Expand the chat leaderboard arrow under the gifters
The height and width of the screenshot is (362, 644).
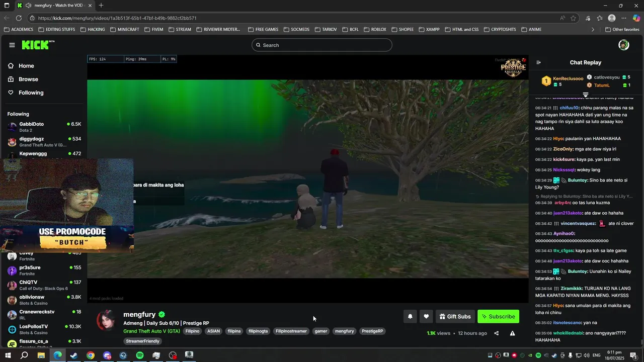(x=586, y=95)
